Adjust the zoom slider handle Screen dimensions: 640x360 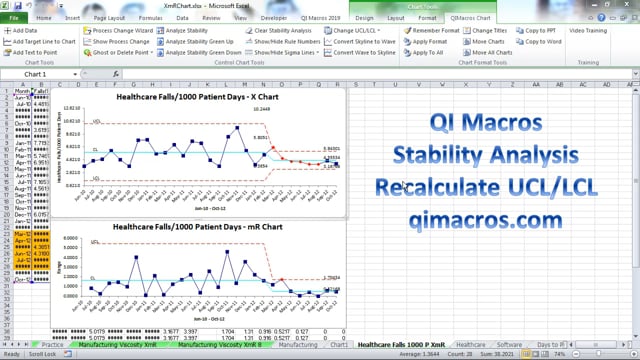[x=599, y=354]
